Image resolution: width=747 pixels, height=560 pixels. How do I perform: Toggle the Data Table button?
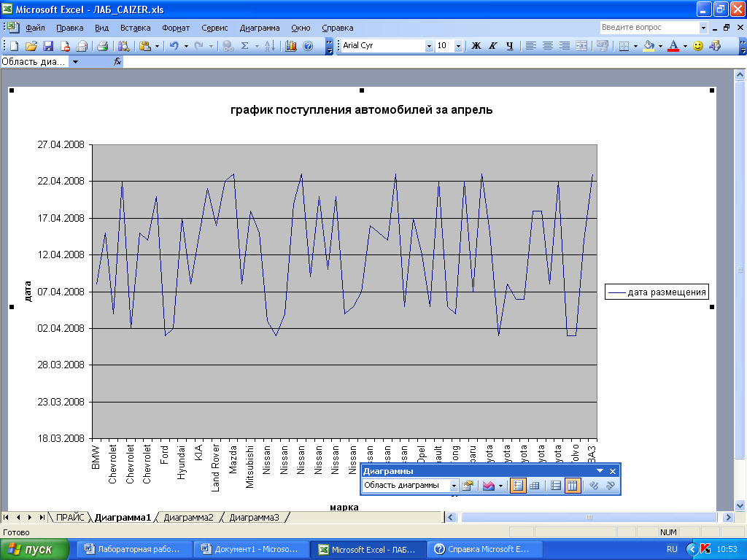pyautogui.click(x=534, y=486)
